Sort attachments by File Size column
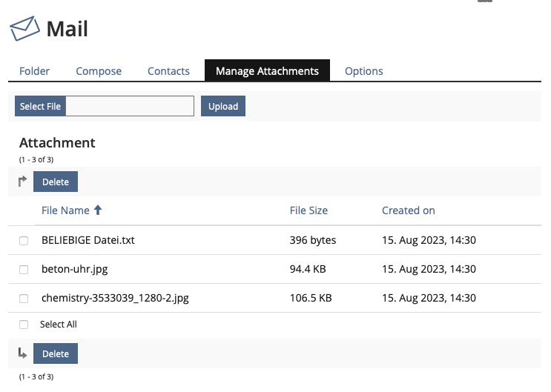This screenshot has width=551, height=392. tap(309, 210)
